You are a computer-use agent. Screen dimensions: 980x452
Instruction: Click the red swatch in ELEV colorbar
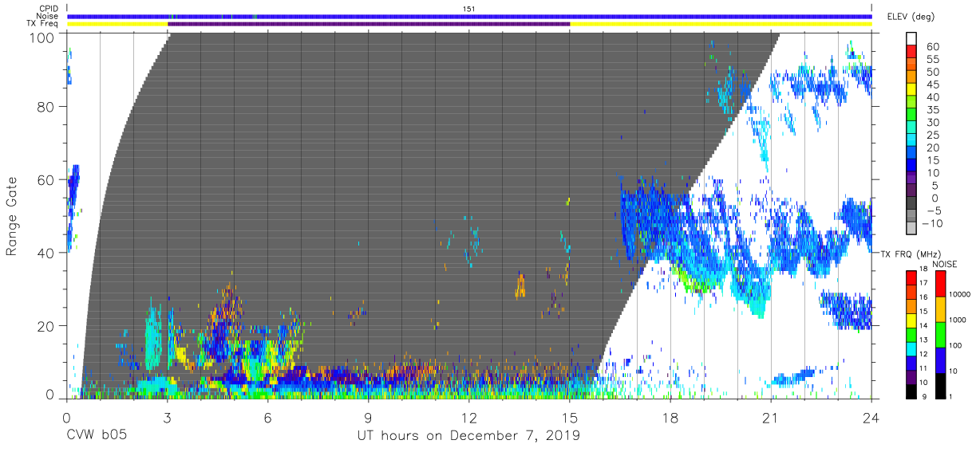pyautogui.click(x=911, y=52)
